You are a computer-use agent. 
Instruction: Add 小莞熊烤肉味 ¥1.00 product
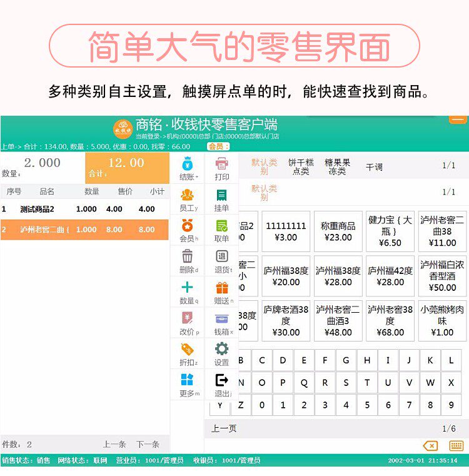442,321
